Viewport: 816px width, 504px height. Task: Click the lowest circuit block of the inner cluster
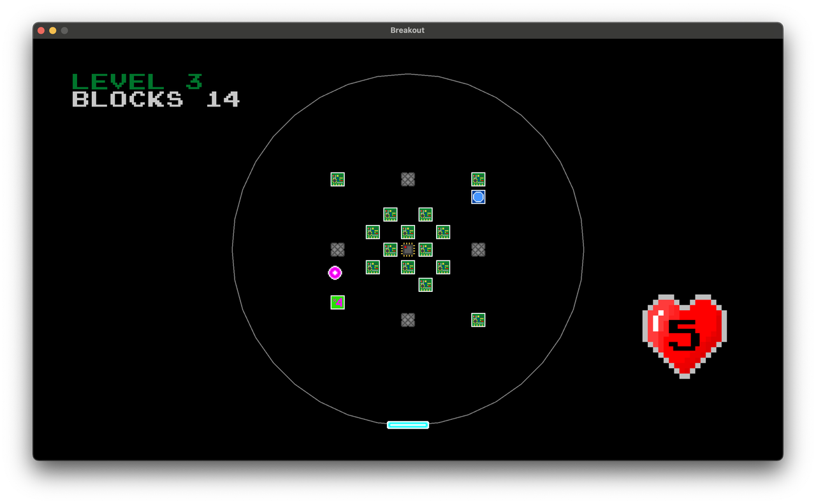[x=426, y=285]
